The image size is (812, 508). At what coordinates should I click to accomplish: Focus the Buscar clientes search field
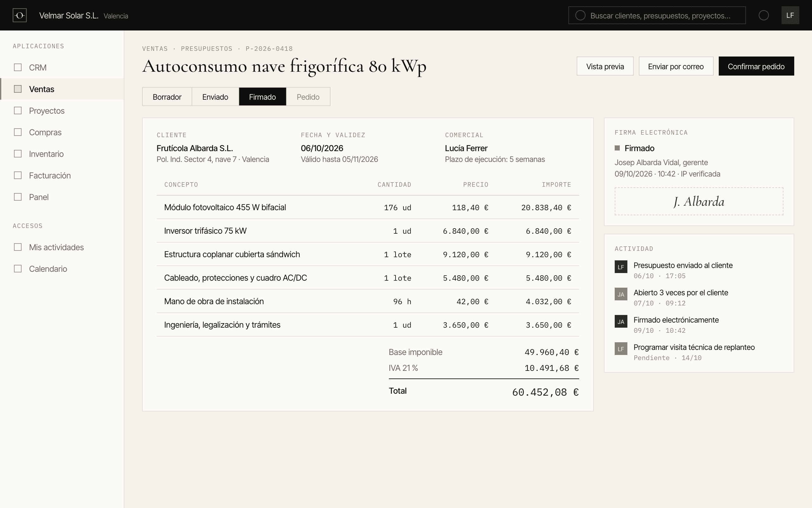coord(657,16)
